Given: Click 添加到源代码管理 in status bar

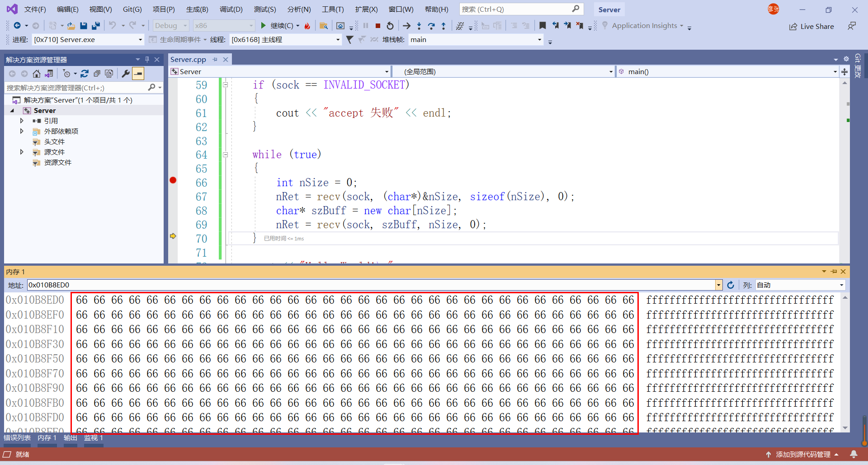Looking at the screenshot, I should [x=802, y=455].
